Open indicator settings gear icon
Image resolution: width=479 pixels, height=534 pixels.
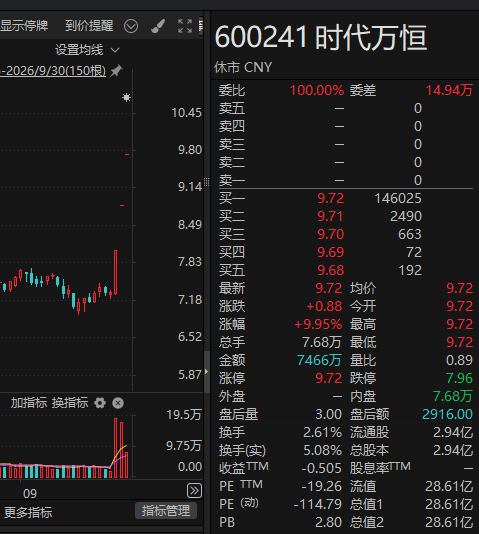click(x=100, y=403)
